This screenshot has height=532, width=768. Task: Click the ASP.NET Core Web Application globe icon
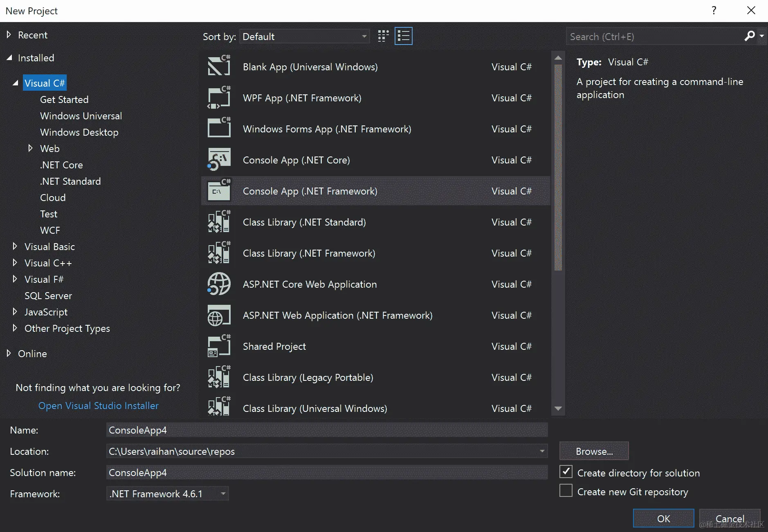coord(219,284)
